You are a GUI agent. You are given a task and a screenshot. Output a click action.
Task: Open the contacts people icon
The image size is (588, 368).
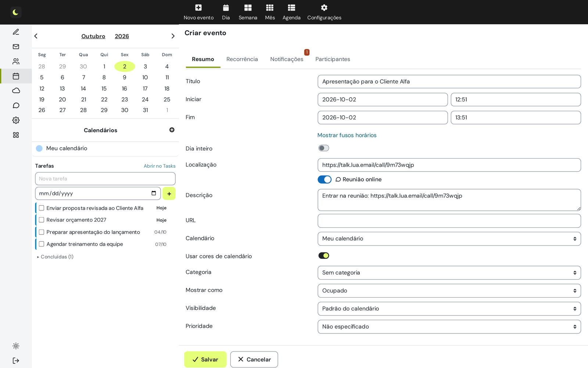pyautogui.click(x=16, y=61)
